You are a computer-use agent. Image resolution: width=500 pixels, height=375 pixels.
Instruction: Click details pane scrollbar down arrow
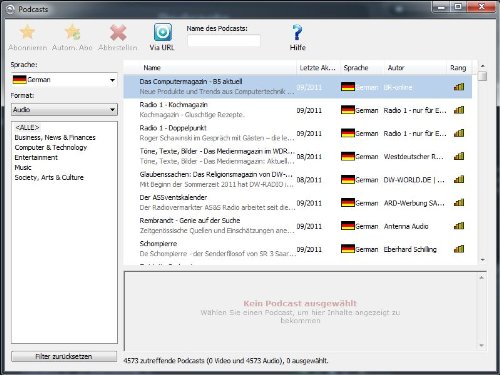pyautogui.click(x=482, y=345)
